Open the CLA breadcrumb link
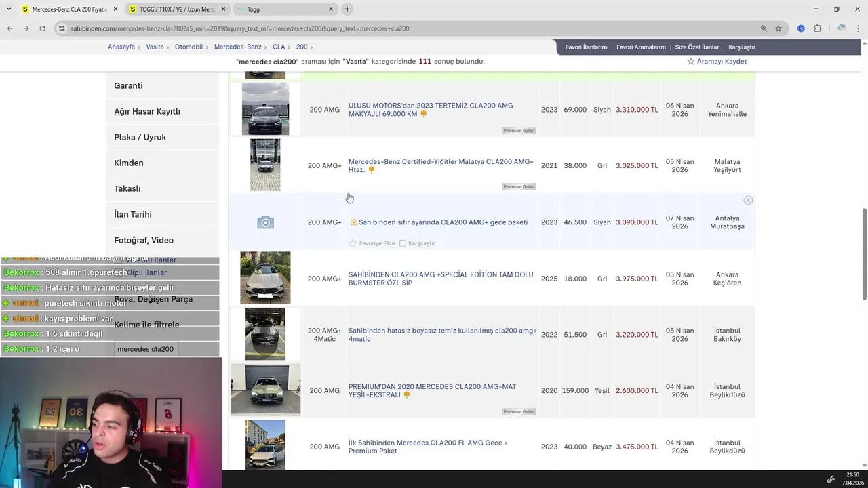Viewport: 868px width, 488px height. point(279,47)
